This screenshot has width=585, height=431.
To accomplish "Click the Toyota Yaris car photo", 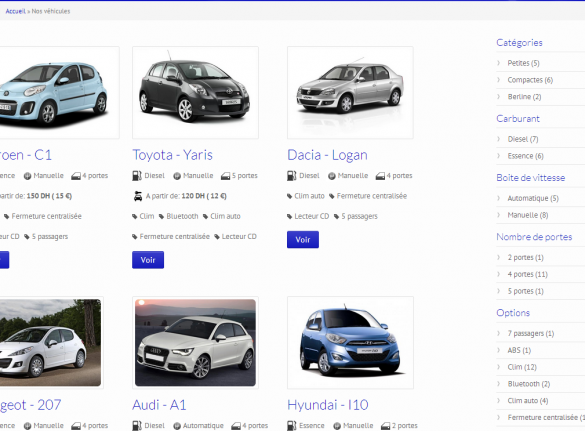I will [195, 93].
